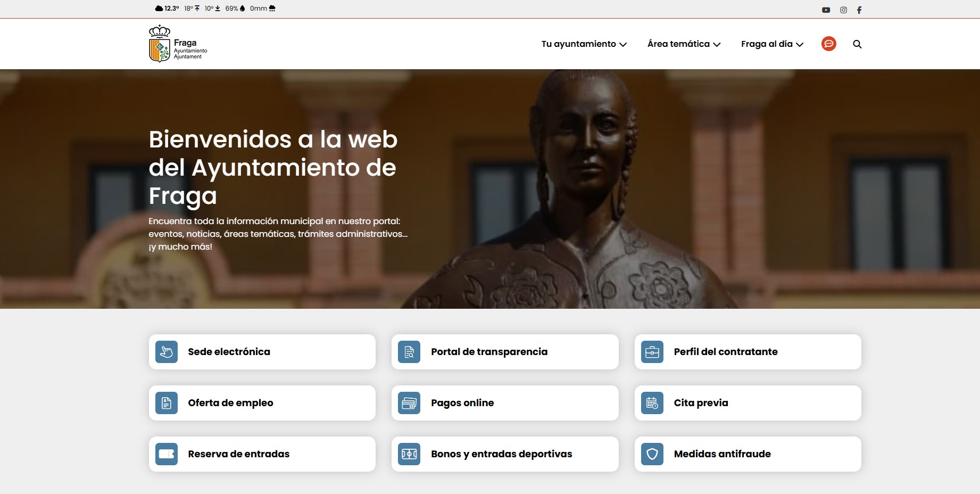
Task: Click the Perfil del contratante briefcase icon
Action: [652, 352]
